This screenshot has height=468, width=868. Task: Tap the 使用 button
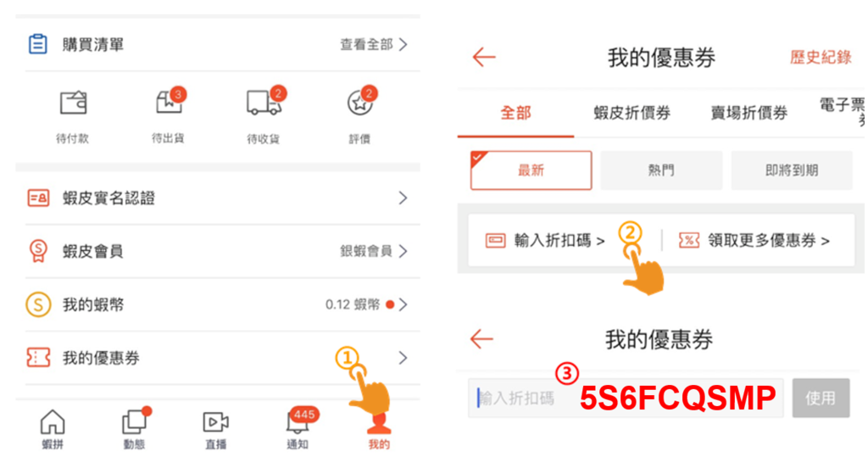821,398
